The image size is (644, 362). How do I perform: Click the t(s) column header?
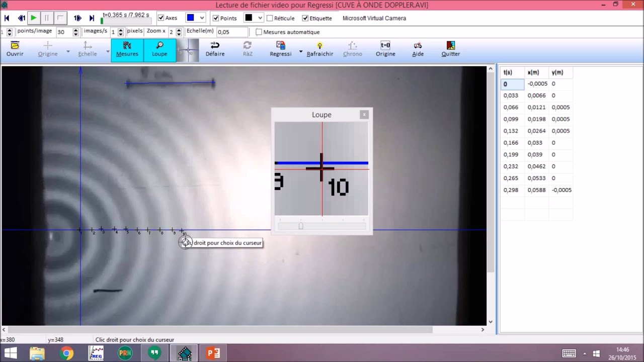(513, 72)
